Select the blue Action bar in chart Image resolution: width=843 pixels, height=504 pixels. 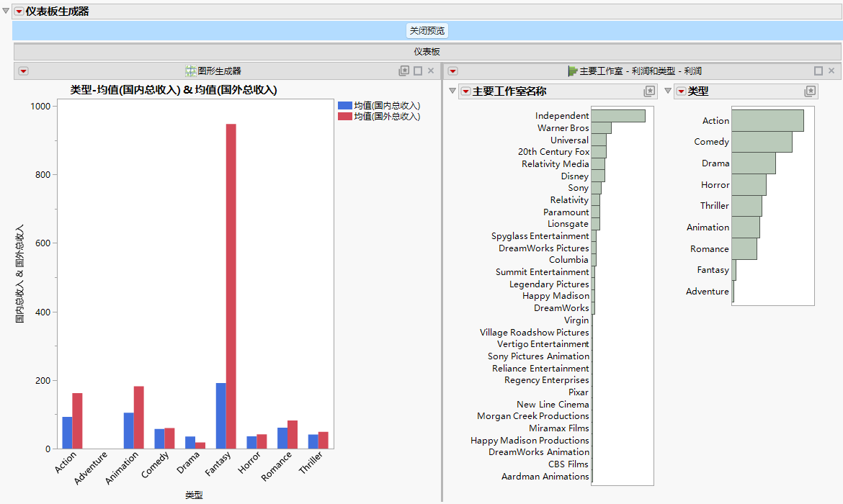67,433
